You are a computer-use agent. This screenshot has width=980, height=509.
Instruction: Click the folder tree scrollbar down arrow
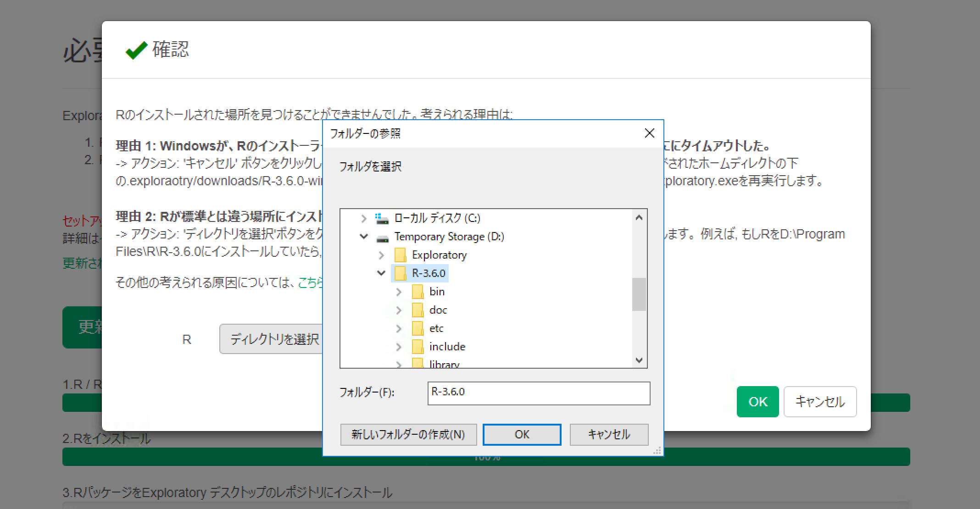(639, 360)
